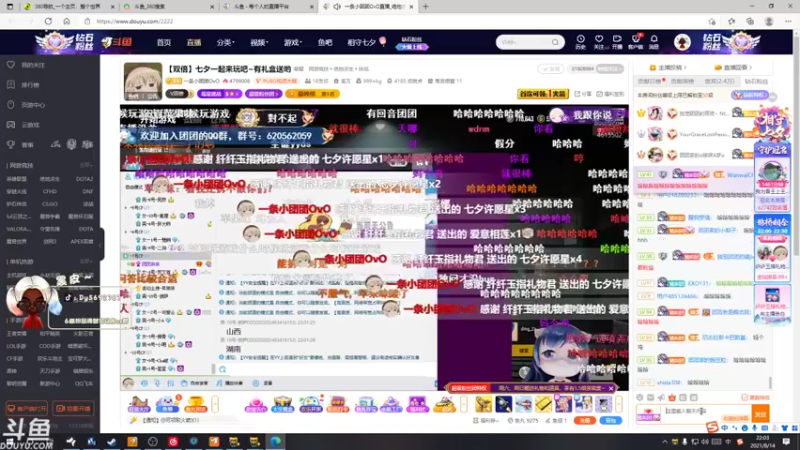Switch to 贡献周榜 tab
The width and height of the screenshot is (800, 450).
click(682, 81)
